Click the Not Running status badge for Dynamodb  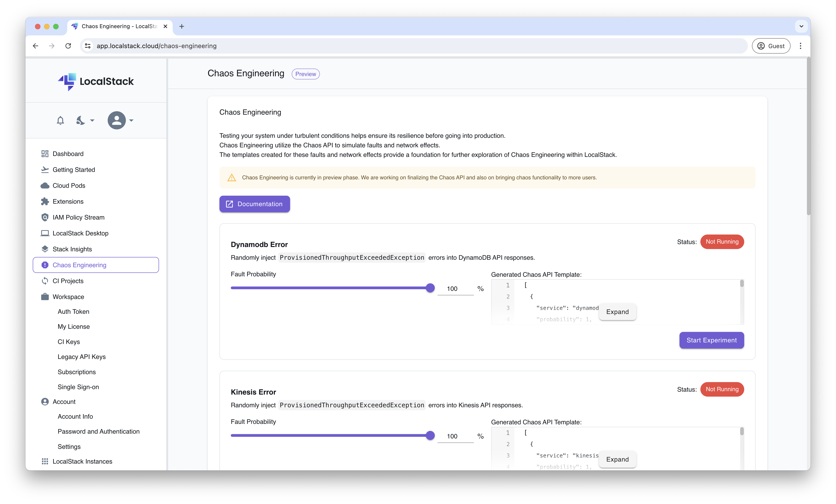722,242
